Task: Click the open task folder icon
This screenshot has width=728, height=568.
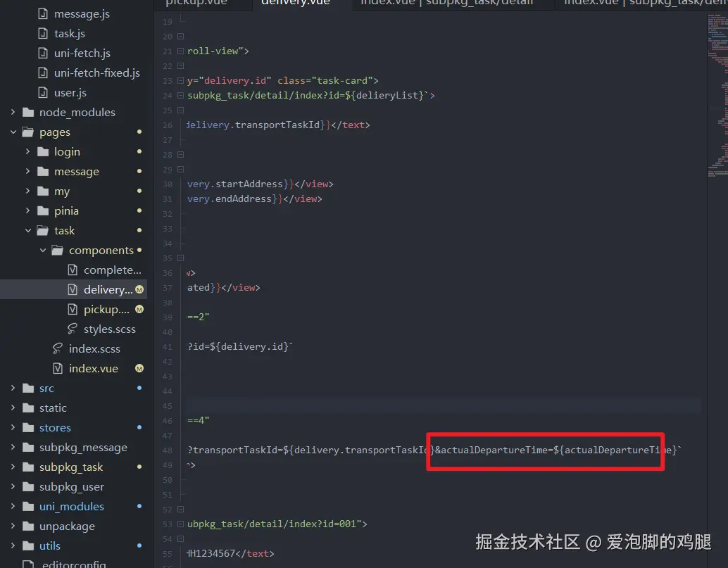Action: click(x=43, y=231)
